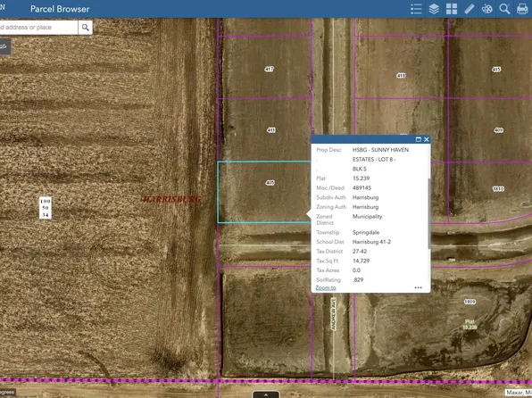
Task: Click into the find address field
Action: tap(38, 28)
